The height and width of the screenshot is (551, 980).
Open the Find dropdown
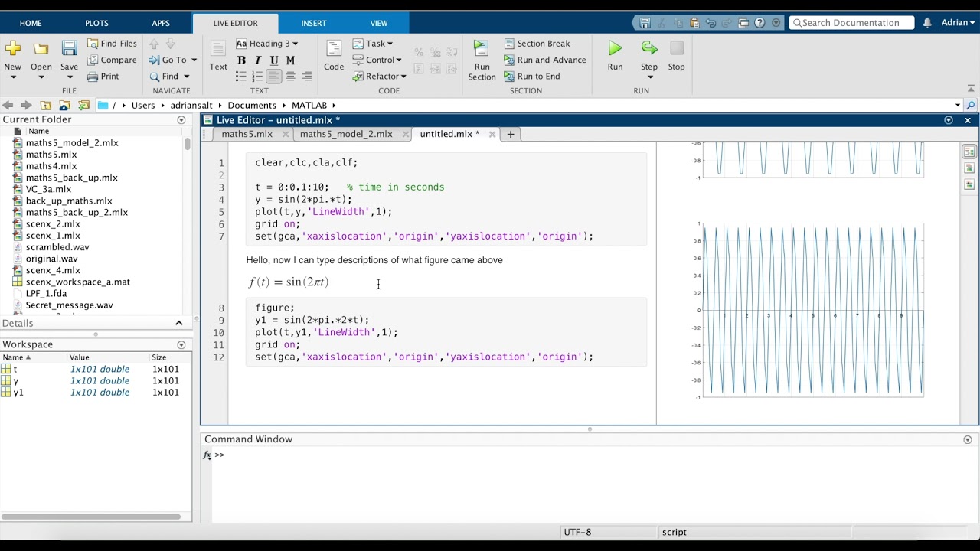(169, 77)
